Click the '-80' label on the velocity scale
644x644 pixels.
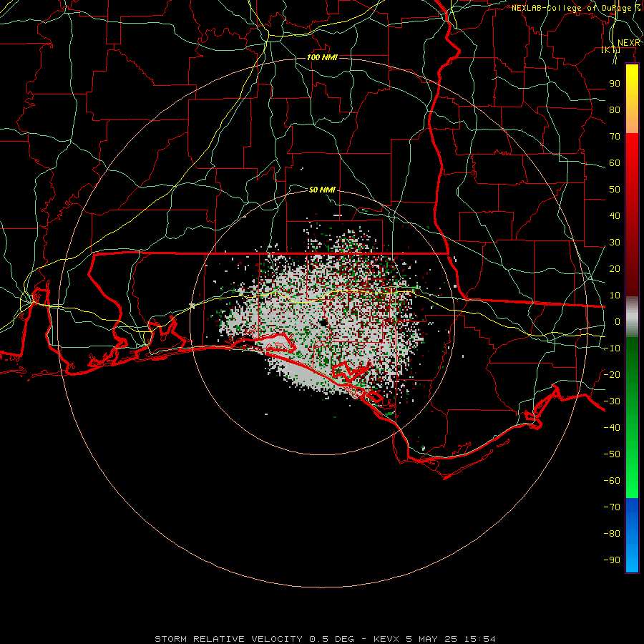[612, 534]
